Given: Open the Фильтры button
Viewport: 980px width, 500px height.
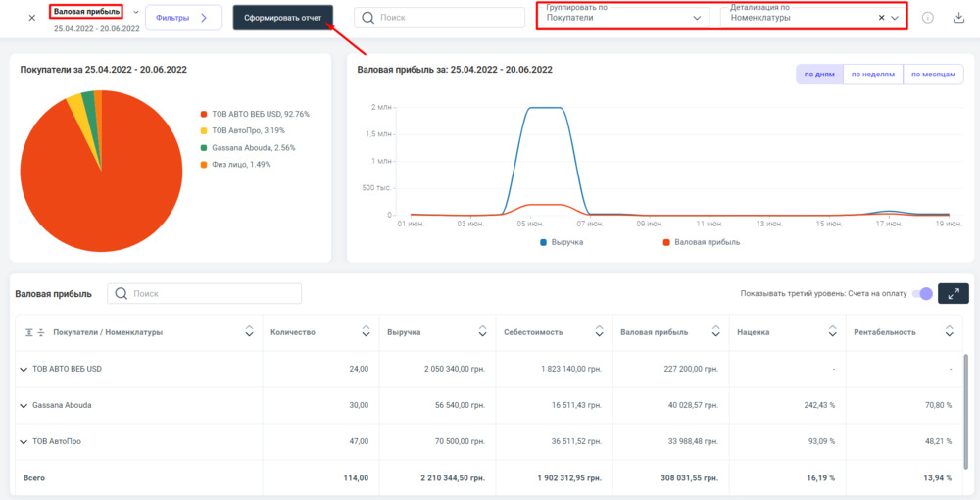Looking at the screenshot, I should 183,18.
